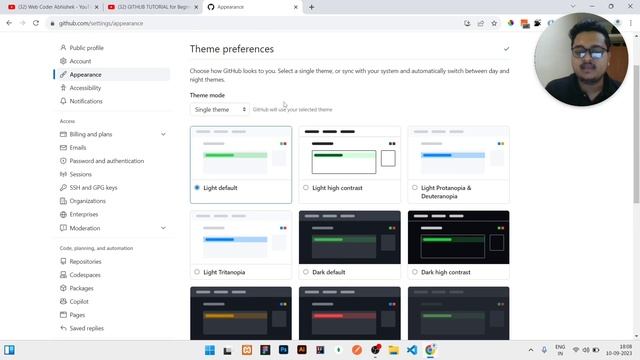Click the Saved replies arrow icon

[x=63, y=328]
